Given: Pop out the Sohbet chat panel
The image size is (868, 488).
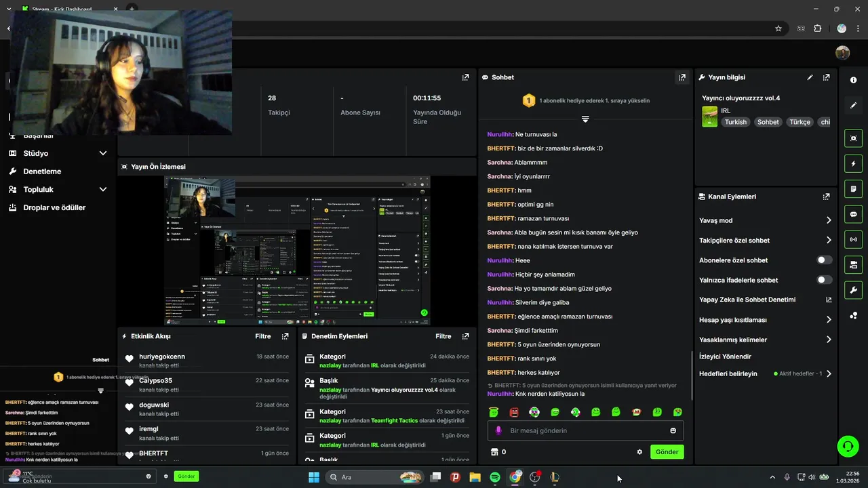Looking at the screenshot, I should [682, 77].
